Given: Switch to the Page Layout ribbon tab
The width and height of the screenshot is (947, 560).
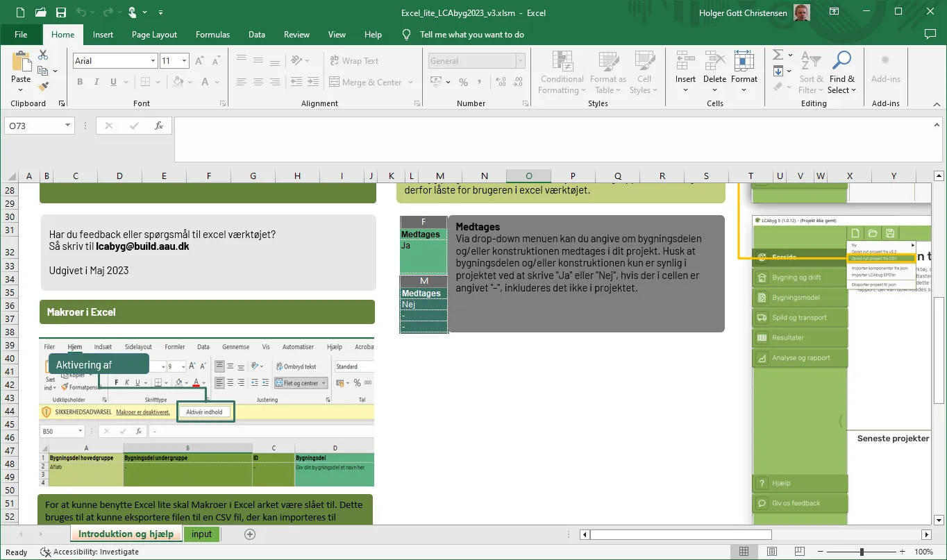Looking at the screenshot, I should [154, 34].
